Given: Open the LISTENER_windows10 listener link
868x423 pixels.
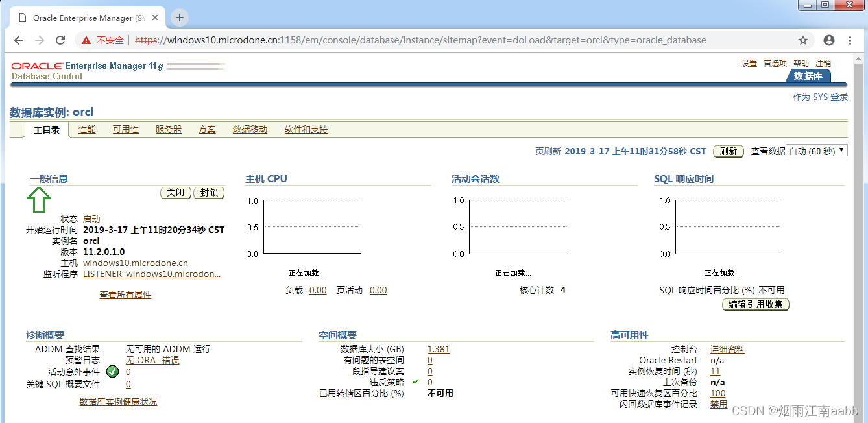Looking at the screenshot, I should 152,274.
